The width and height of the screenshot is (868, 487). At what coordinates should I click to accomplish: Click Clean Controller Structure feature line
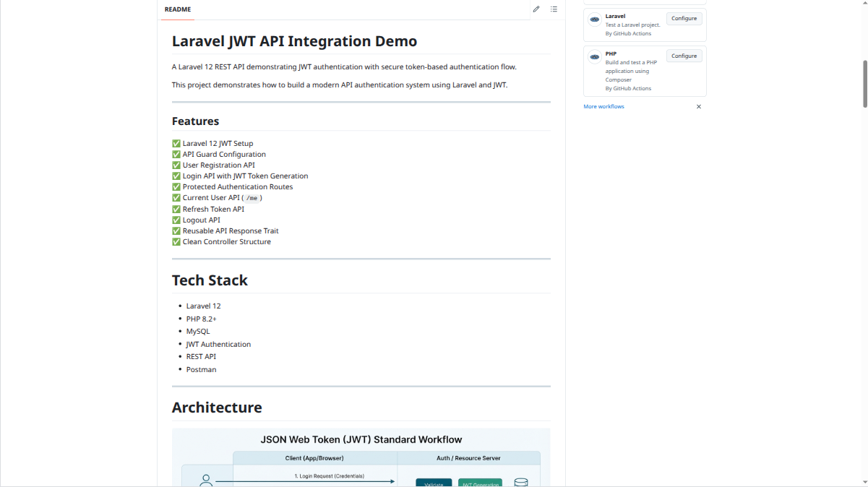point(221,241)
